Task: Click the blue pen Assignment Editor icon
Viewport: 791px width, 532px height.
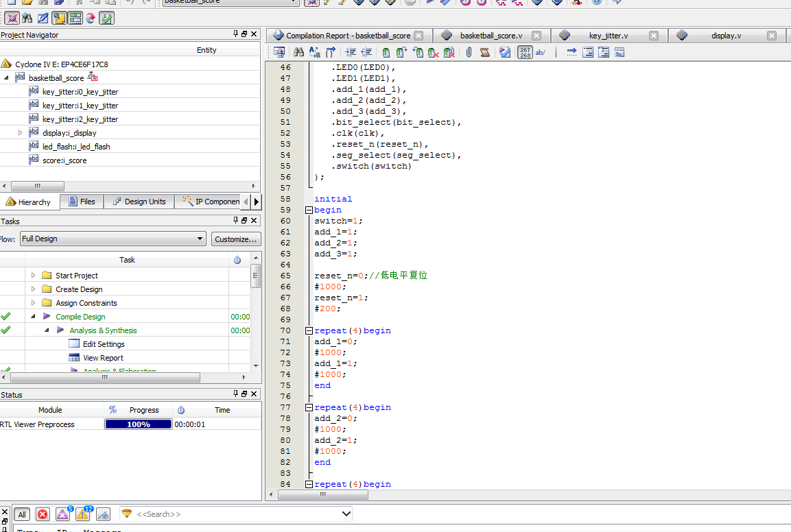Action: point(43,18)
